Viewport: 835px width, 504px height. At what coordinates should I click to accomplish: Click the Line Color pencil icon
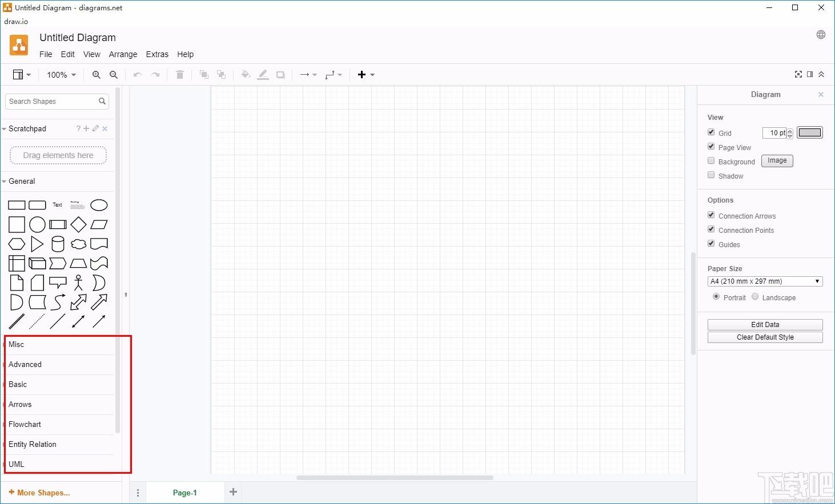[x=263, y=75]
